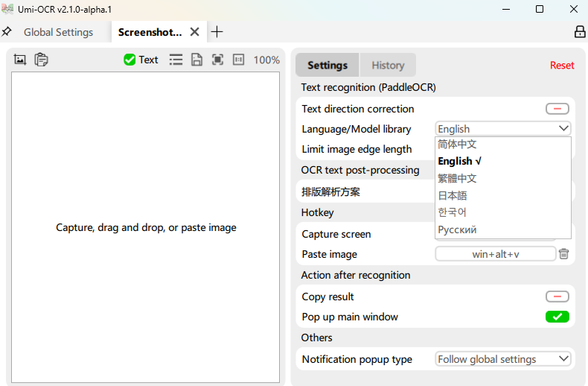Click the paste image clipboard icon
Screen dimensions: 588x386
pyautogui.click(x=42, y=60)
